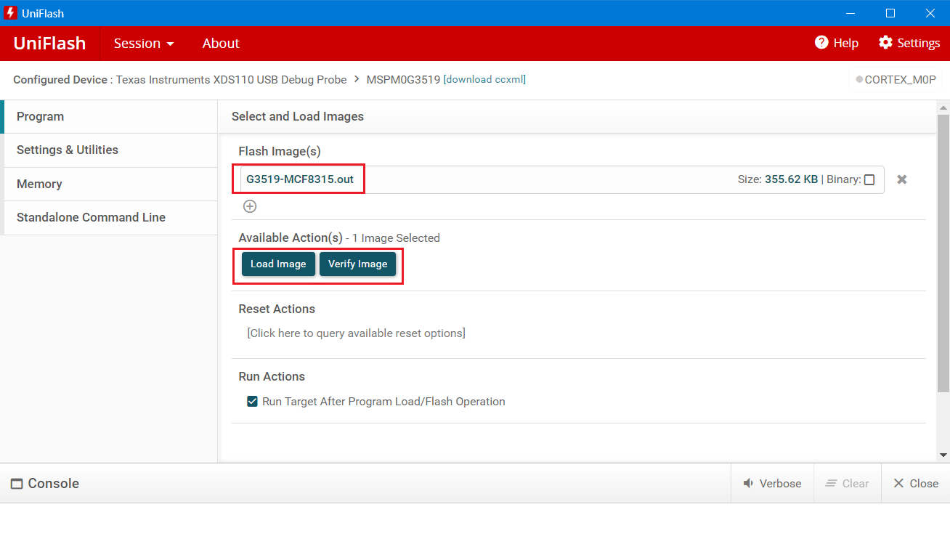
Task: Click the Console window icon
Action: (x=17, y=484)
